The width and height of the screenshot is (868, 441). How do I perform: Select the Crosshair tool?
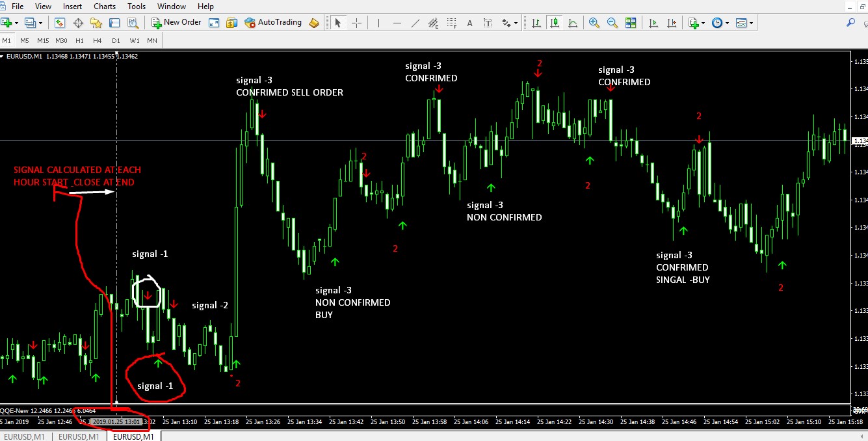pyautogui.click(x=356, y=22)
